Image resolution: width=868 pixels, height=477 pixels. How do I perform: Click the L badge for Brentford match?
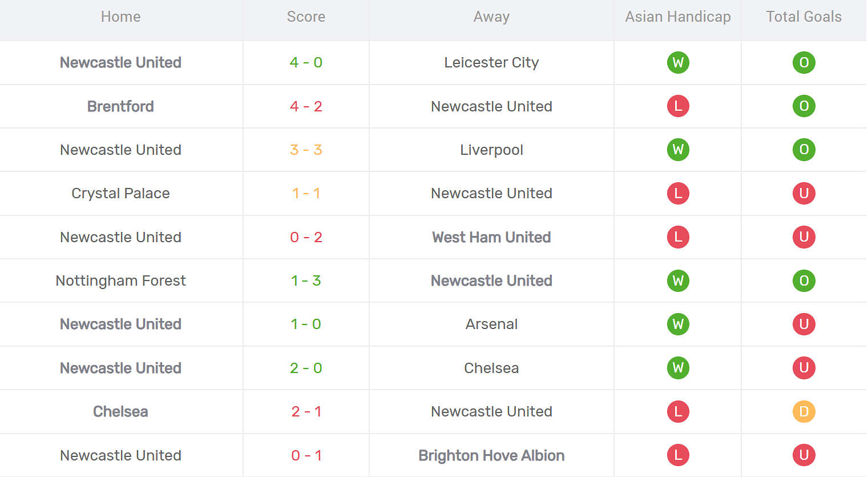coord(678,106)
